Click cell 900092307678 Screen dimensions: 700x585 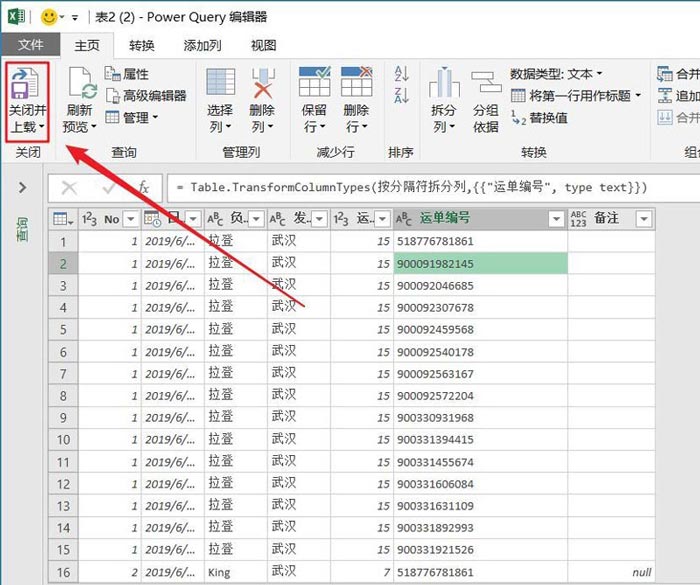480,307
